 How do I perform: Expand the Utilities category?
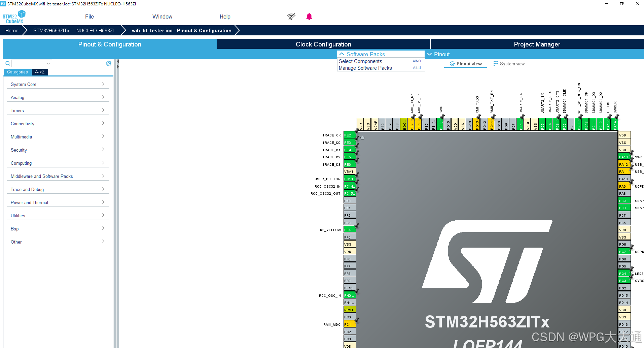tap(58, 216)
